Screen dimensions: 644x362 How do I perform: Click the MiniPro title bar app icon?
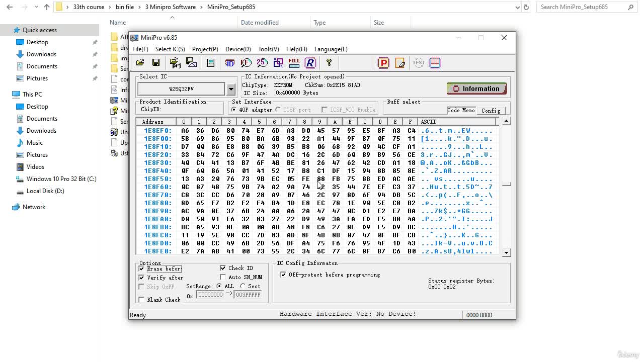pyautogui.click(x=134, y=38)
